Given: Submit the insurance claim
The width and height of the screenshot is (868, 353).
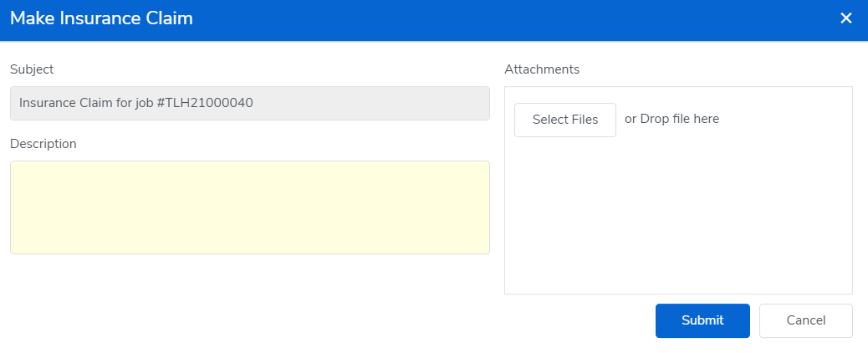Looking at the screenshot, I should click(702, 320).
